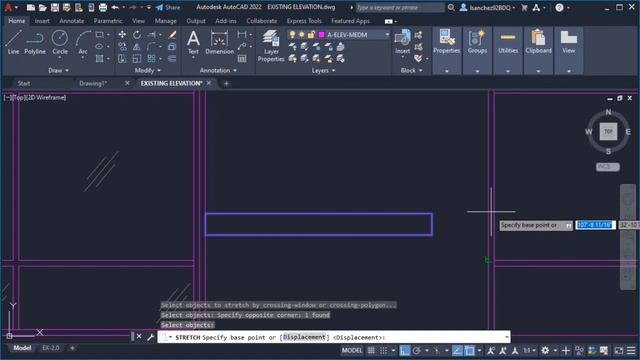Image resolution: width=640 pixels, height=360 pixels.
Task: Click the TOP face of the ViewCube
Action: point(608,131)
